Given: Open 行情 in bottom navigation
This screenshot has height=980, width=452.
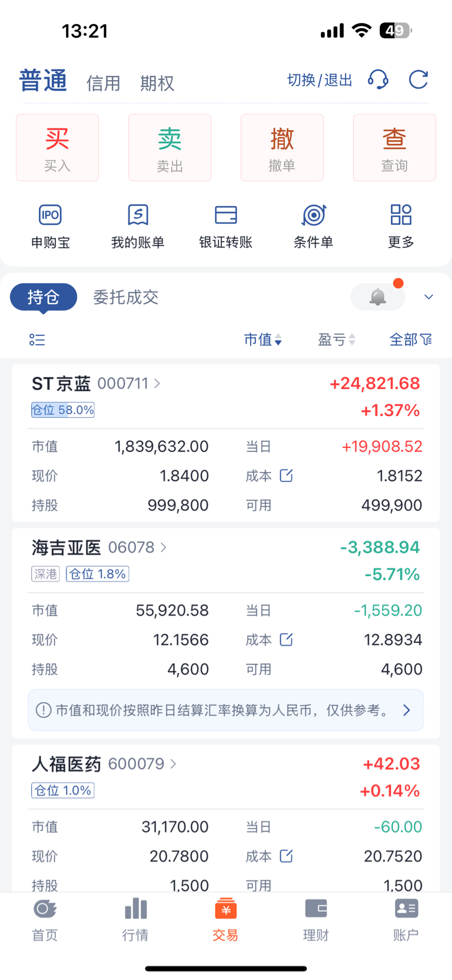Looking at the screenshot, I should point(135,919).
